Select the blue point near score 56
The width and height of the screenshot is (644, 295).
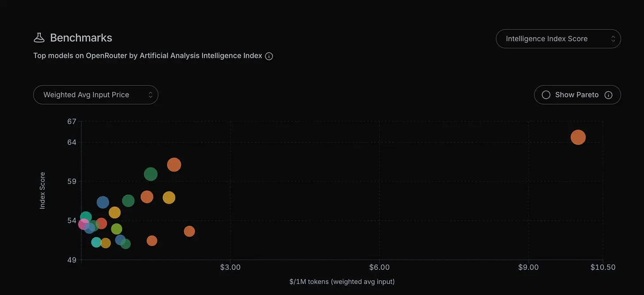[x=103, y=203]
